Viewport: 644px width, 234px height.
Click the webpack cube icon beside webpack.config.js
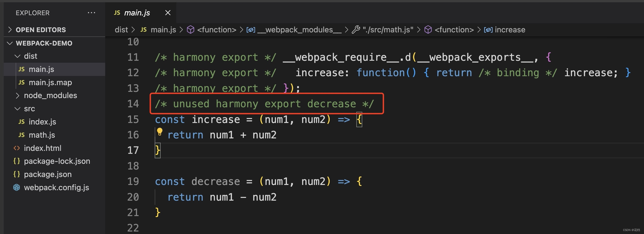point(16,187)
